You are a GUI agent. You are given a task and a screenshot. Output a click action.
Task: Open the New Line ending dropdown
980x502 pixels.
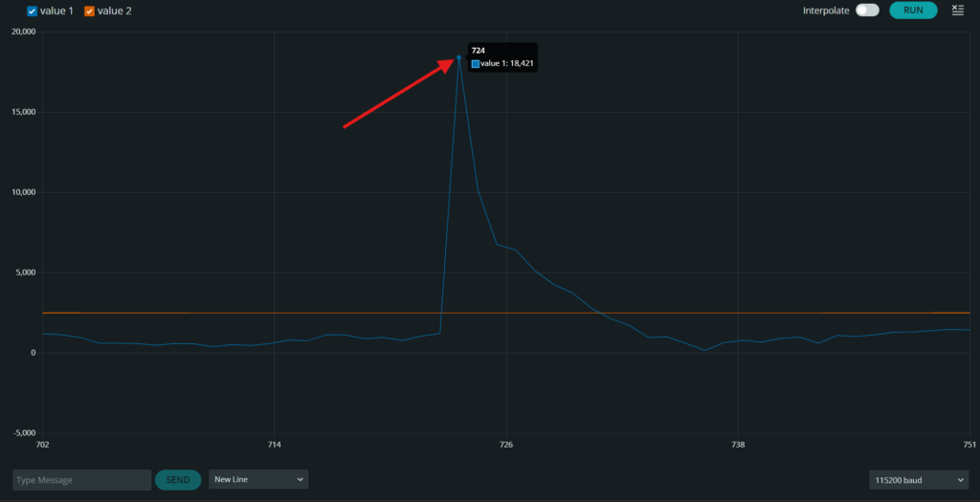(258, 479)
